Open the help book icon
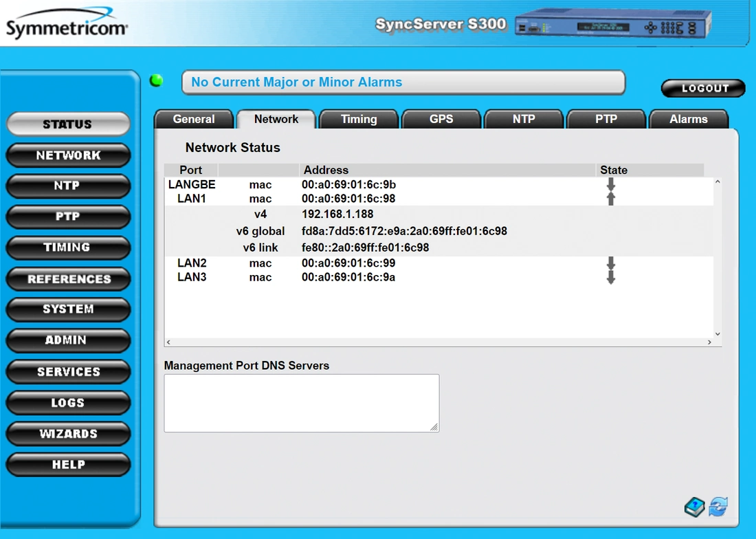 [x=695, y=507]
